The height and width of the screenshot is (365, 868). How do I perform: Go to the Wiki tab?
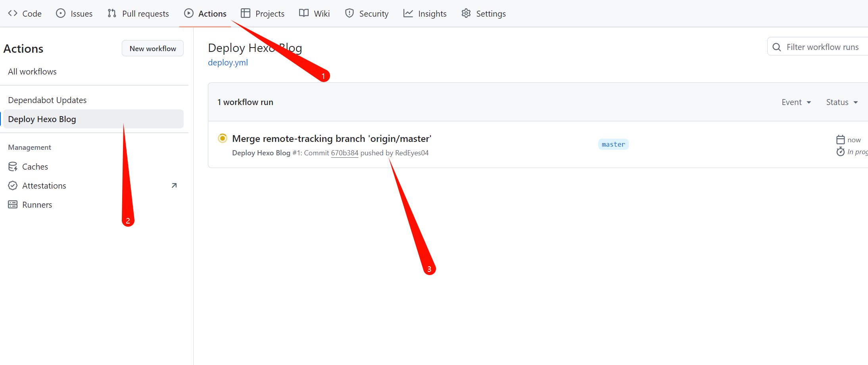point(314,13)
